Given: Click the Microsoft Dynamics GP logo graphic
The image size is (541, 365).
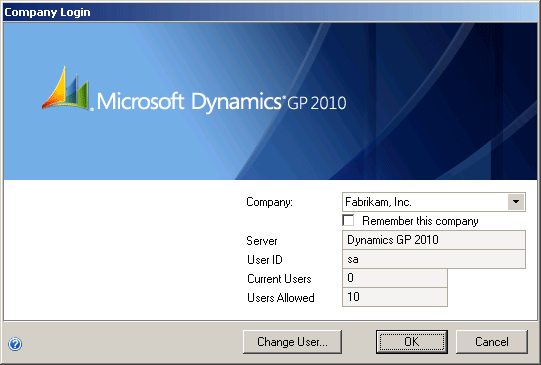Looking at the screenshot, I should 65,88.
